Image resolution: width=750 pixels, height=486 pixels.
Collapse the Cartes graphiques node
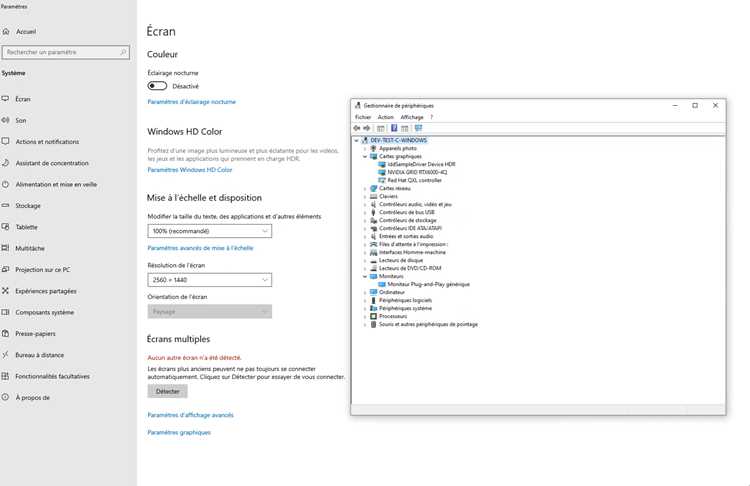[365, 156]
